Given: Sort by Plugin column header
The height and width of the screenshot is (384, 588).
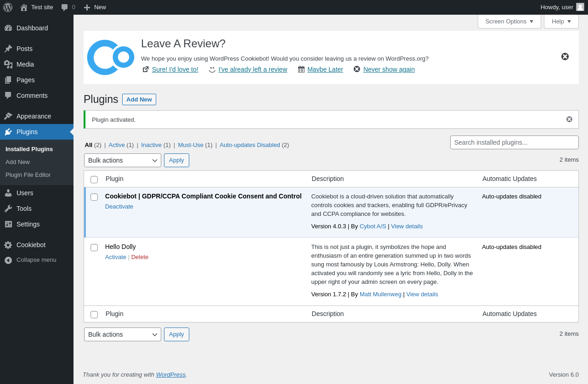Looking at the screenshot, I should click(114, 179).
